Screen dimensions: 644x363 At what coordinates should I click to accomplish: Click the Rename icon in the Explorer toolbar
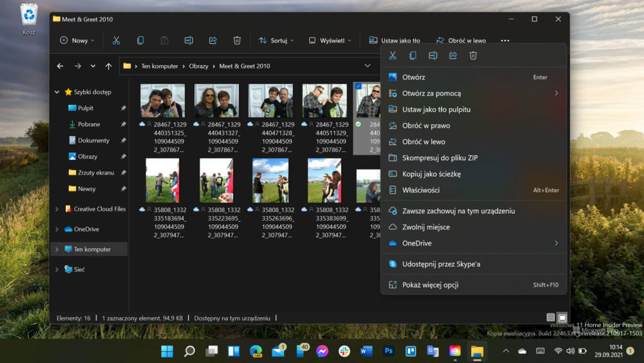click(x=189, y=40)
